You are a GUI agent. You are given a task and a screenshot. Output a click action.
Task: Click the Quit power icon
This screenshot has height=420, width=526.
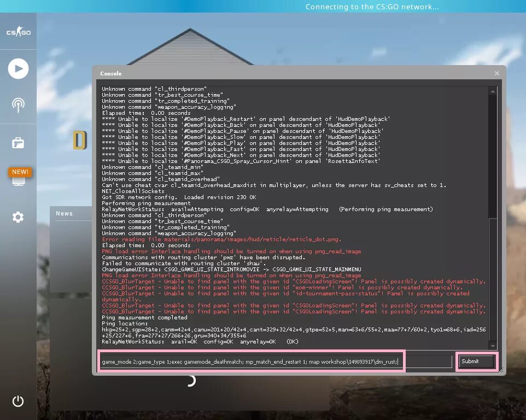tap(18, 401)
